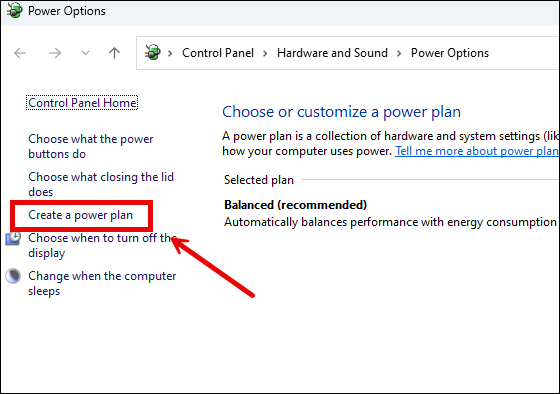
Task: Open Tell me more about power plans
Action: [x=477, y=151]
